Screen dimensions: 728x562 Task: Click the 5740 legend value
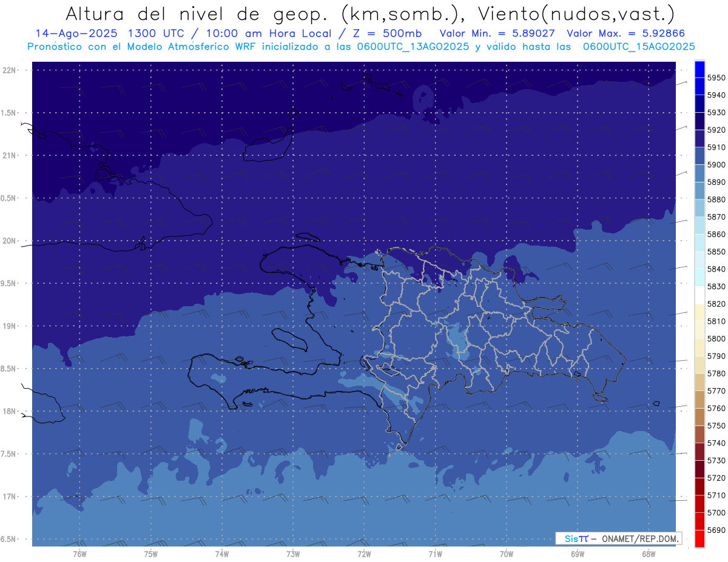point(716,443)
